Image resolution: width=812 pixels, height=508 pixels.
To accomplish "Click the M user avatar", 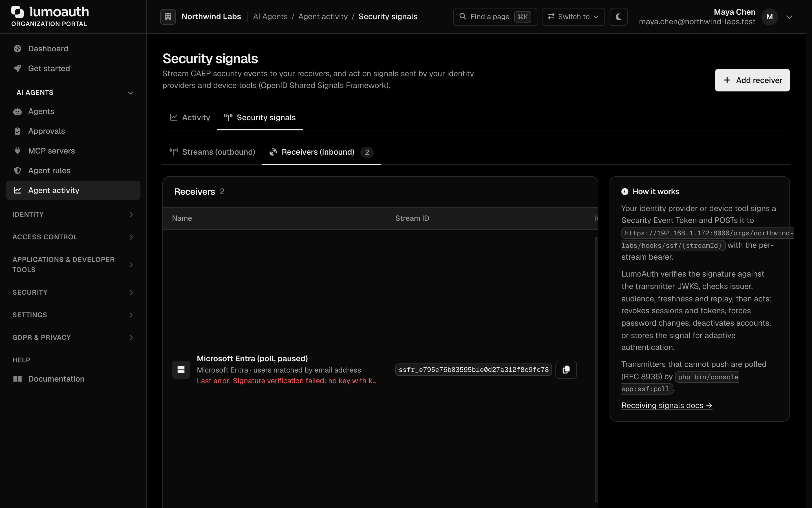I will (769, 17).
